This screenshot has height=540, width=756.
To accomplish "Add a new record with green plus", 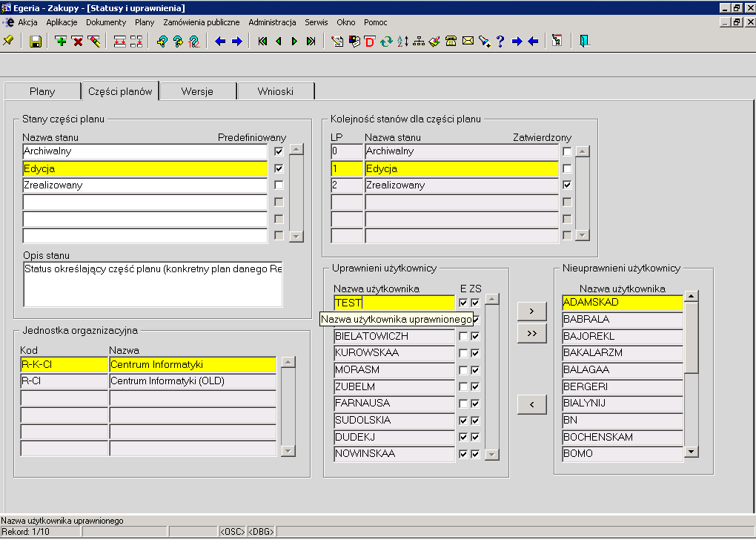I will click(x=61, y=41).
